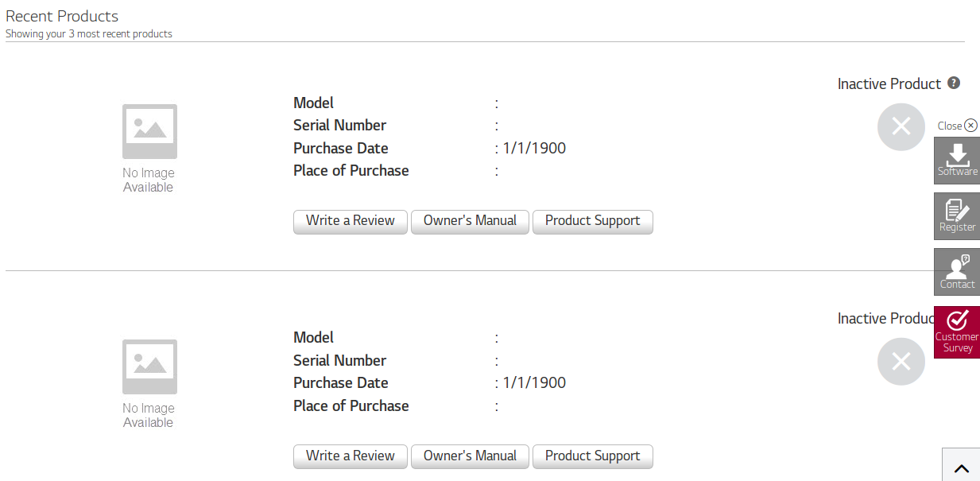The width and height of the screenshot is (980, 481).
Task: Open Owner's Manual for second product
Action: click(470, 456)
